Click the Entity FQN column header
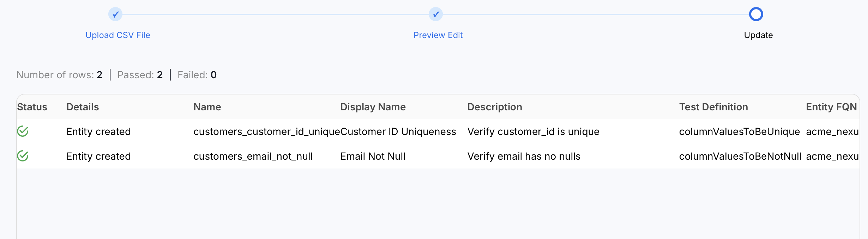This screenshot has width=868, height=239. [831, 107]
